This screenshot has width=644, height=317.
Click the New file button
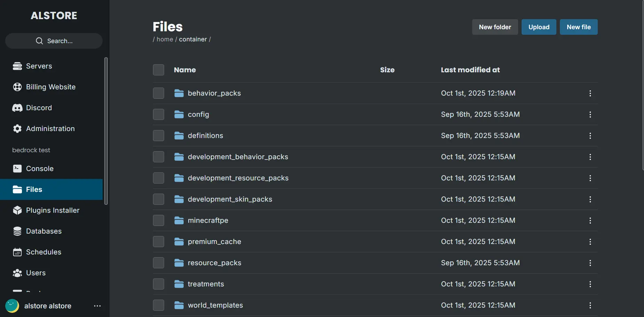[579, 27]
